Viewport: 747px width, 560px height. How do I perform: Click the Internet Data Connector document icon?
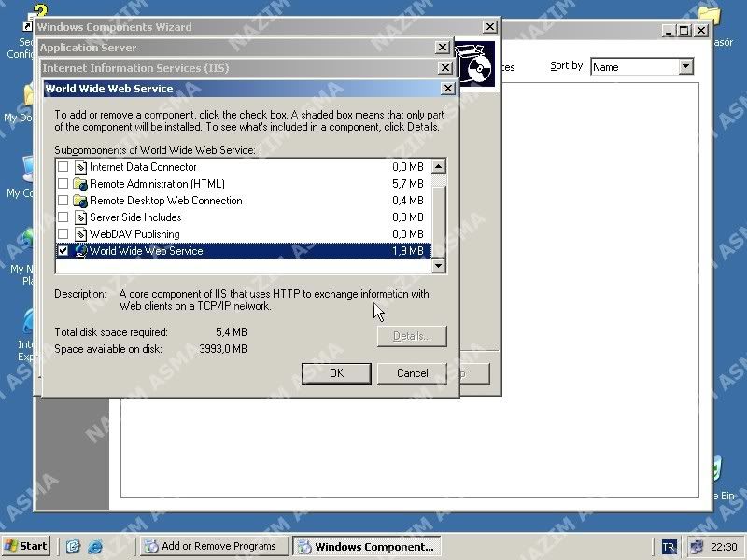(x=80, y=167)
